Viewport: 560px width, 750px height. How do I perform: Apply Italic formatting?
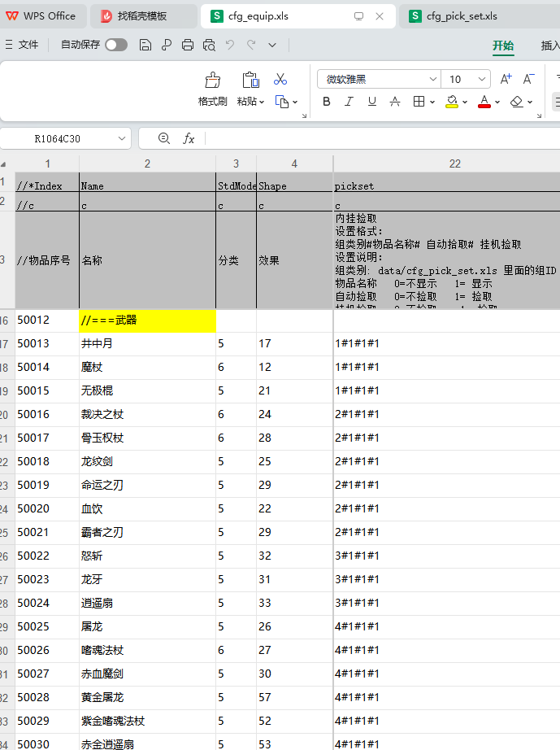coord(349,102)
